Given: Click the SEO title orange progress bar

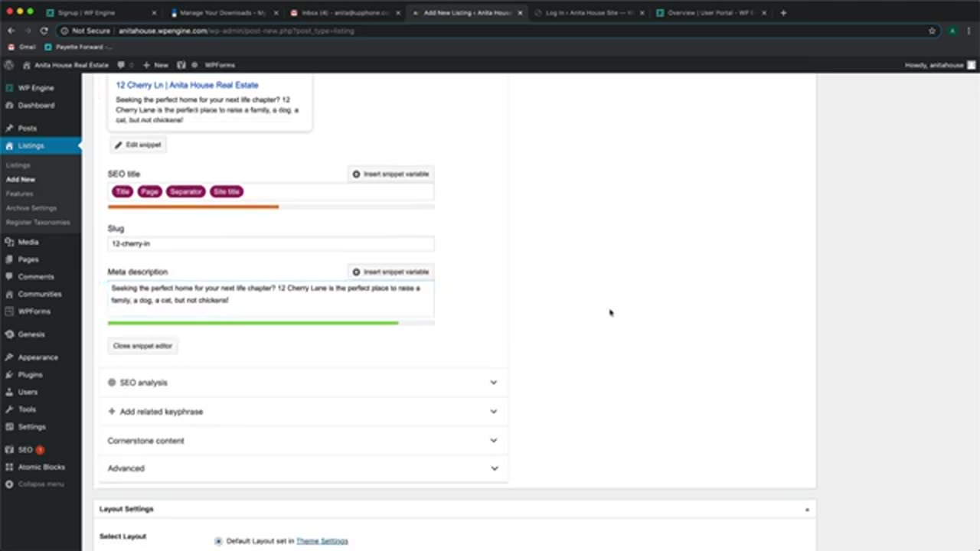Looking at the screenshot, I should (x=193, y=207).
